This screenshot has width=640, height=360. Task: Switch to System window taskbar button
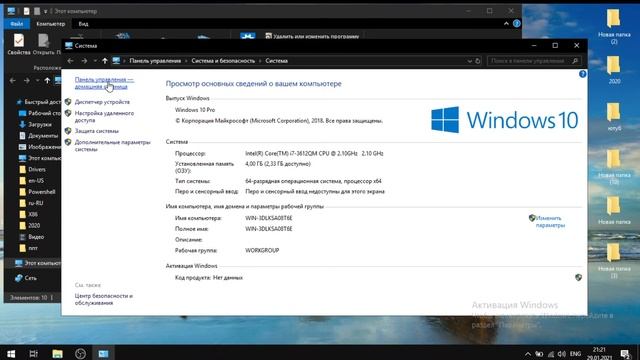tap(103, 353)
